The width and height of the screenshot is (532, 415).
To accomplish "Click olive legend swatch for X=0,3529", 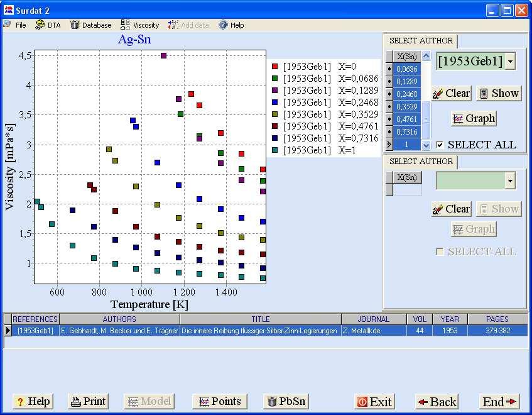I will point(275,114).
